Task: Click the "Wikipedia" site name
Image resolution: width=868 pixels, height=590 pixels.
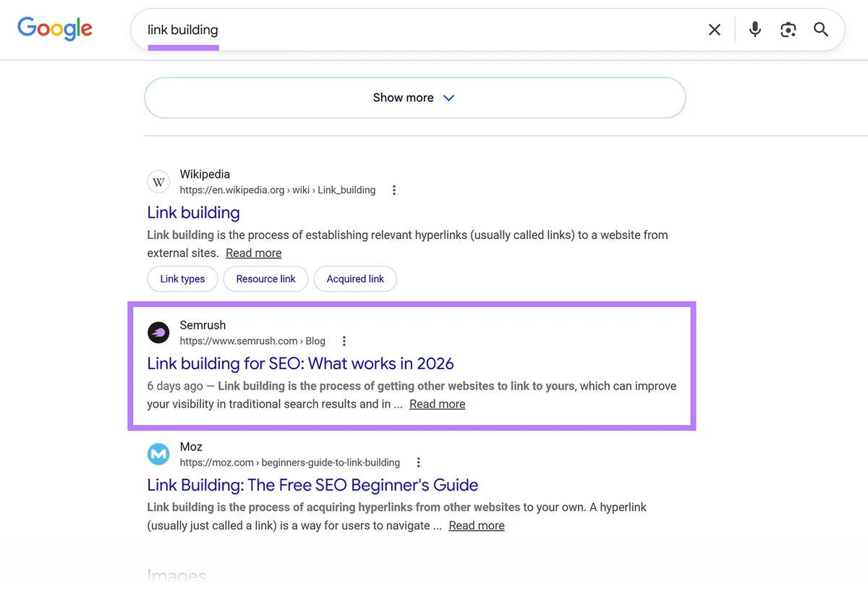Action: click(x=205, y=174)
